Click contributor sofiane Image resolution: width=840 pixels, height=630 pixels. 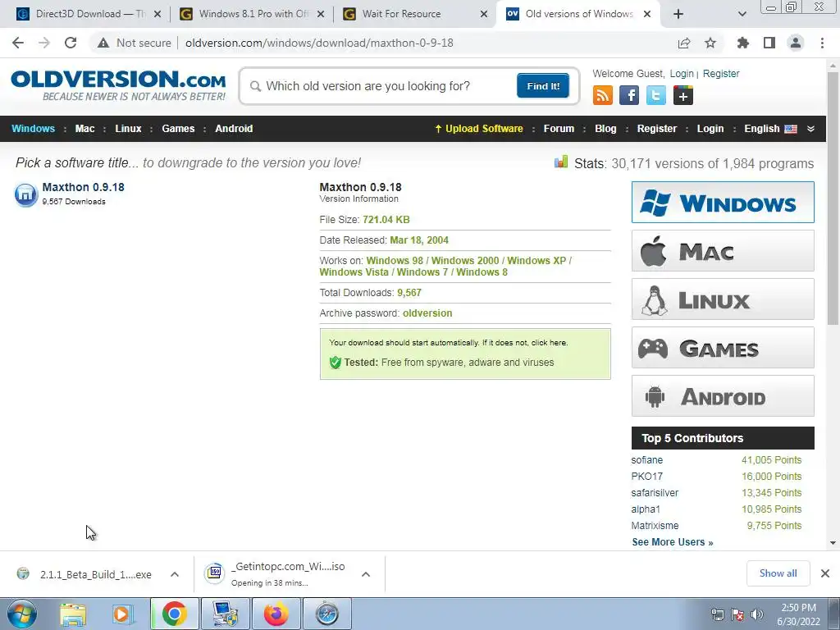(x=646, y=460)
